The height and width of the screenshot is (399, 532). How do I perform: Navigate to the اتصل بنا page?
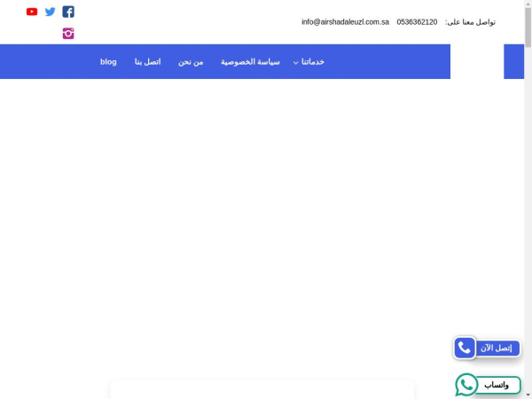pyautogui.click(x=147, y=62)
